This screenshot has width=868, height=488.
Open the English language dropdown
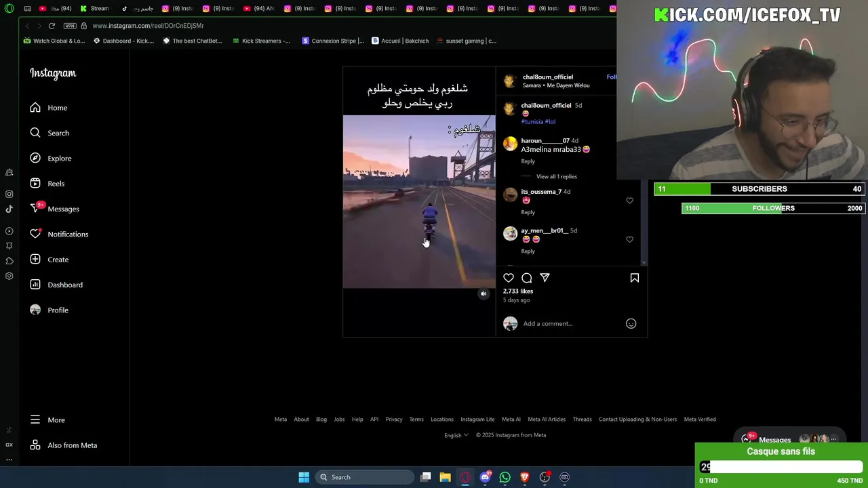(456, 435)
